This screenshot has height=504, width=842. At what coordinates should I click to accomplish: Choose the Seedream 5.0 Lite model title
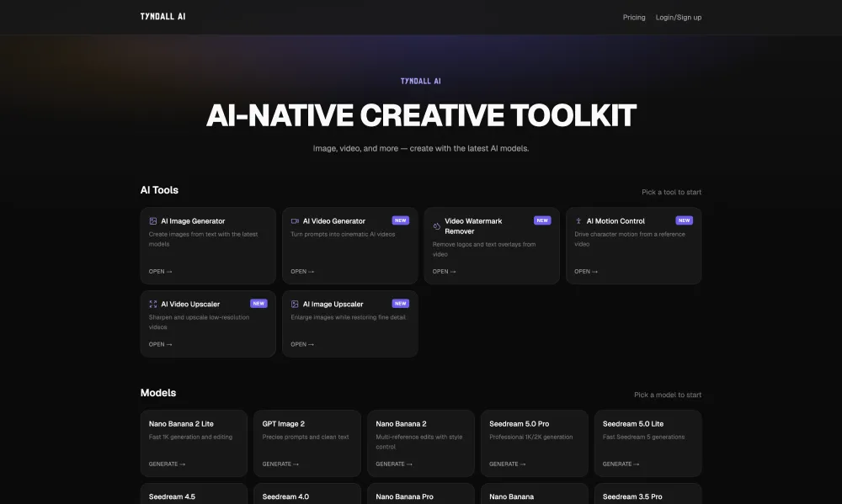(633, 424)
